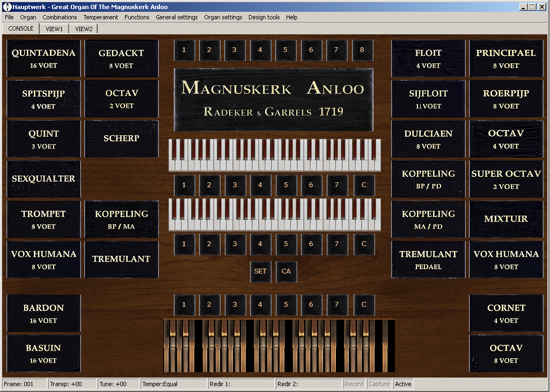Toggle the Octav 2 Voet stop beside Spitspijp
Viewport: 550px width, 392px height.
[x=121, y=99]
